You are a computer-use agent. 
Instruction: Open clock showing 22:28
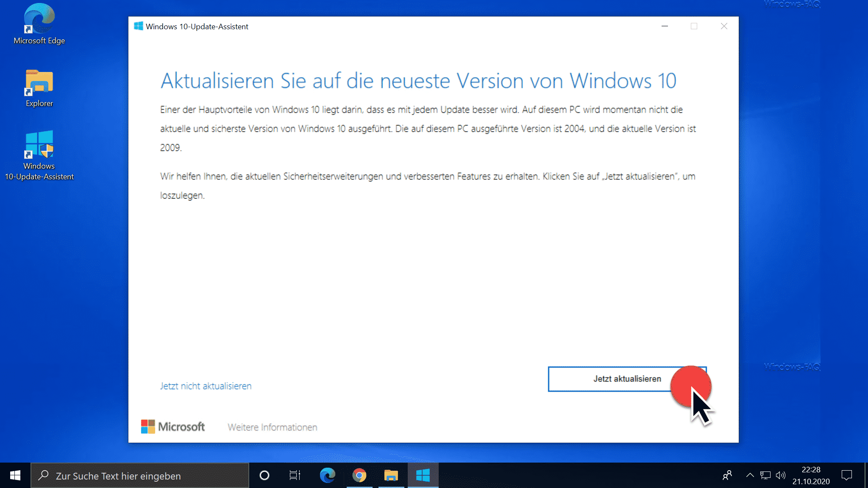(x=811, y=475)
